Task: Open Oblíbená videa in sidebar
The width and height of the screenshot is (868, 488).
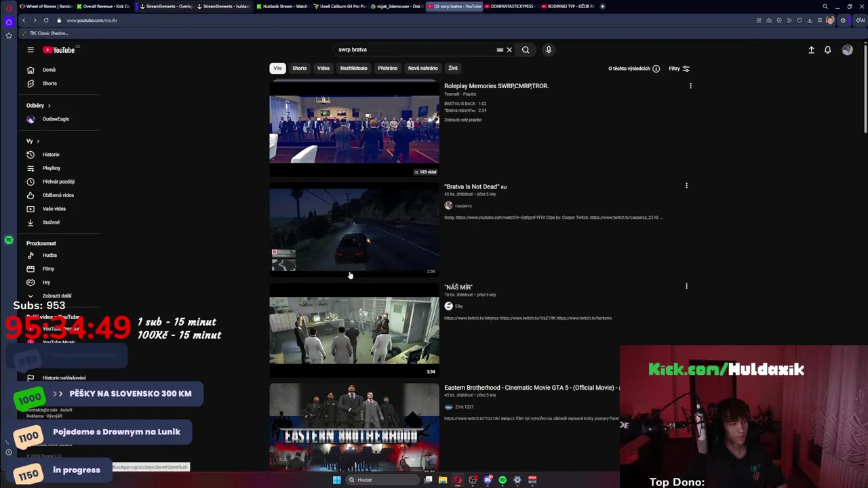Action: (x=58, y=195)
